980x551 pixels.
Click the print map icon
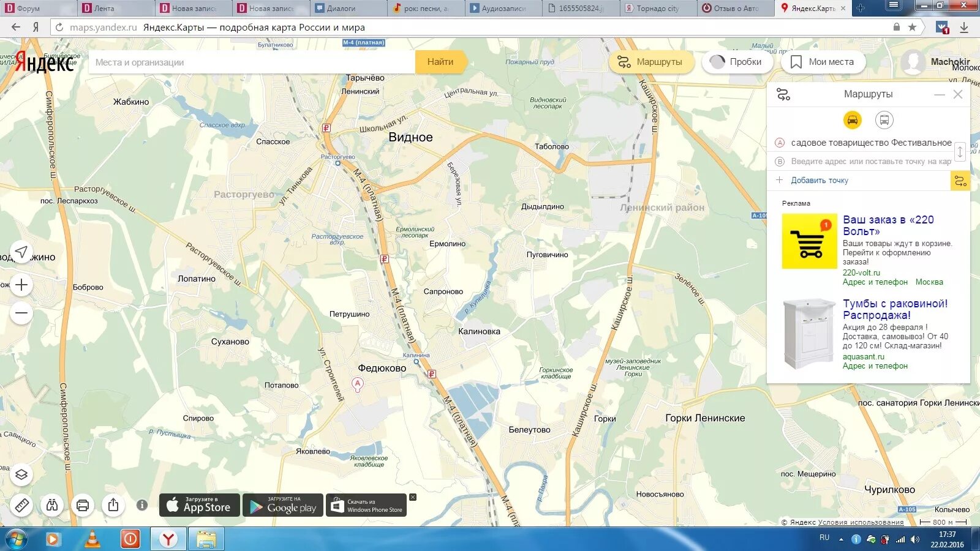[83, 505]
